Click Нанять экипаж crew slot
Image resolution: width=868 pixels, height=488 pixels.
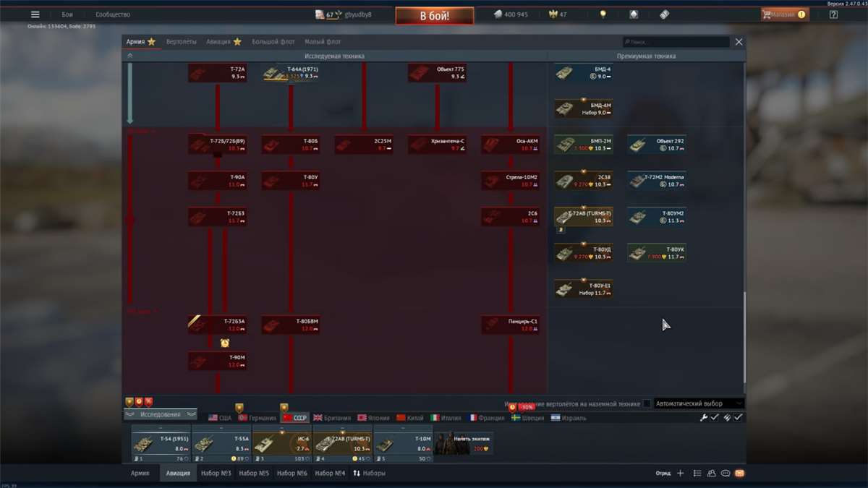click(x=464, y=444)
